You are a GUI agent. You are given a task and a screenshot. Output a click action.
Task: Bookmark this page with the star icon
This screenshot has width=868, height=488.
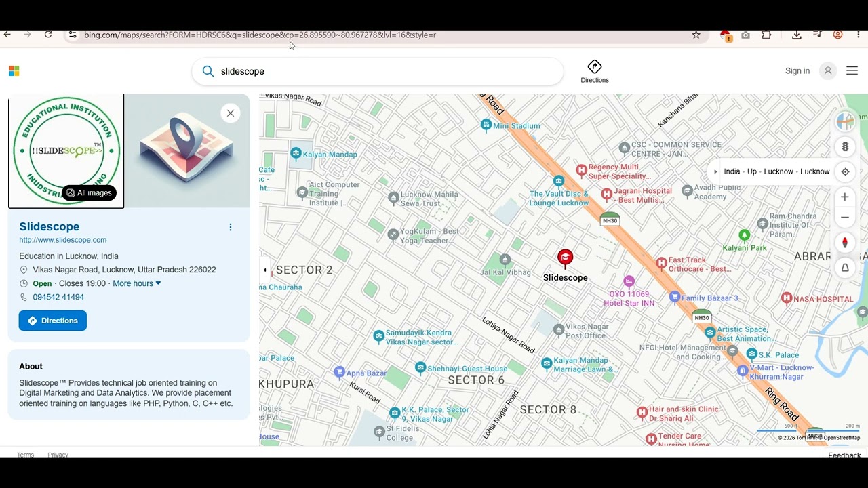tap(696, 35)
